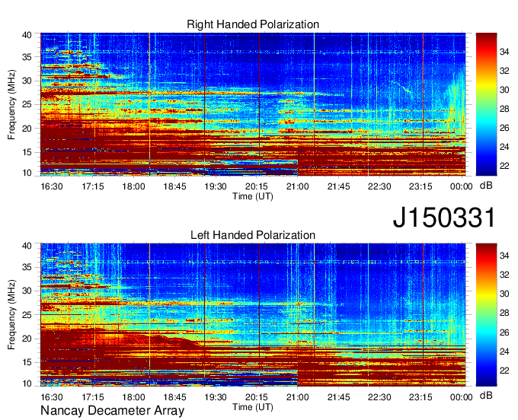Click the lower plot's "Frequency (MHz)" label
The height and width of the screenshot is (420, 518).
coord(11,315)
